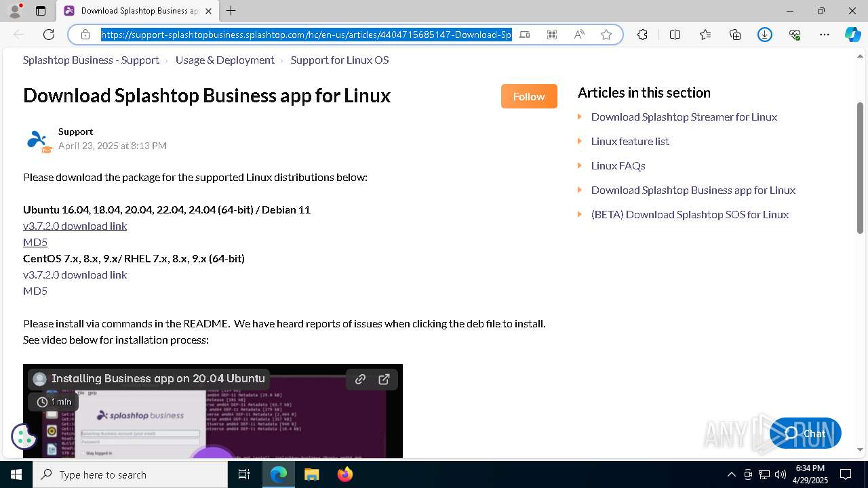Open the Favorites list

pyautogui.click(x=705, y=35)
